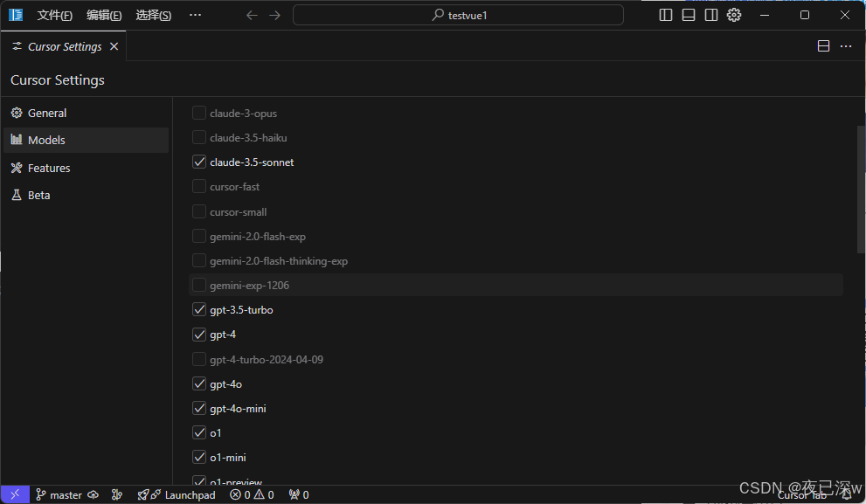The width and height of the screenshot is (866, 504).
Task: Split the editor with layout icon
Action: click(x=823, y=46)
